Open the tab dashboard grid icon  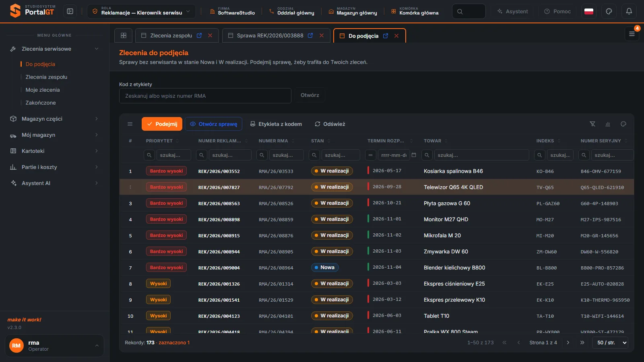(x=124, y=35)
